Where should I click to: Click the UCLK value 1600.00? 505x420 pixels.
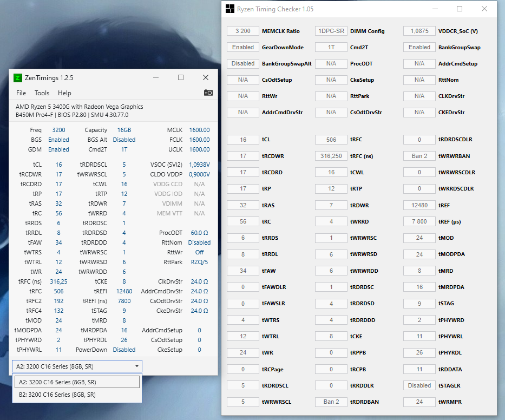pyautogui.click(x=199, y=149)
